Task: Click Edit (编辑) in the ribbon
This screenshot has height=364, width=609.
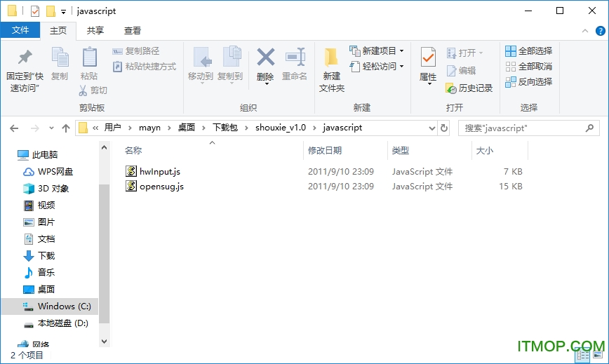Action: coord(462,71)
